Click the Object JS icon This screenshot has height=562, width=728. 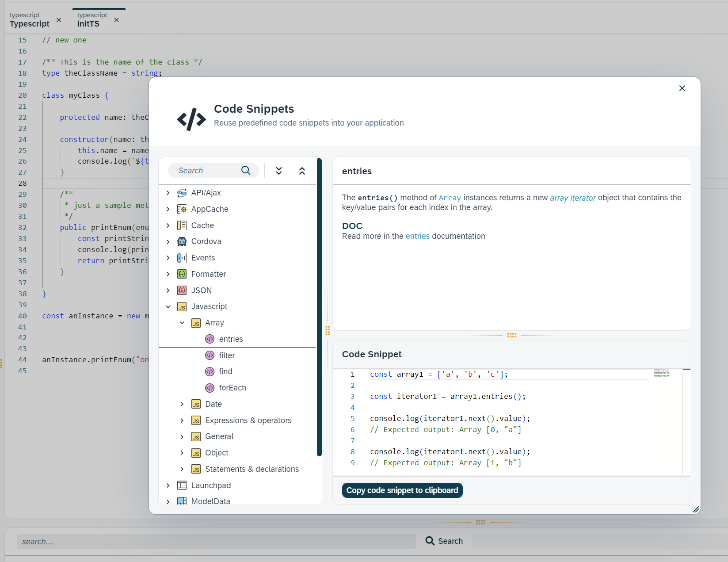[196, 453]
